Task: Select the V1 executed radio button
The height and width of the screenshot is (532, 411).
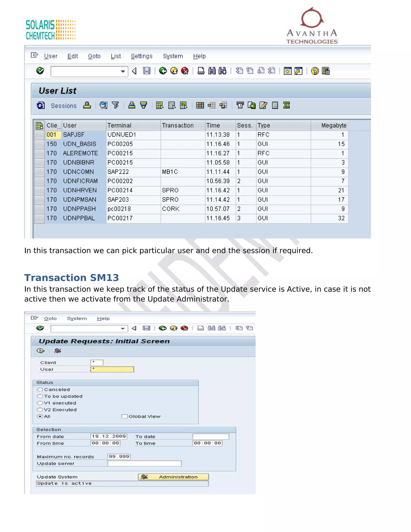Action: pyautogui.click(x=40, y=403)
